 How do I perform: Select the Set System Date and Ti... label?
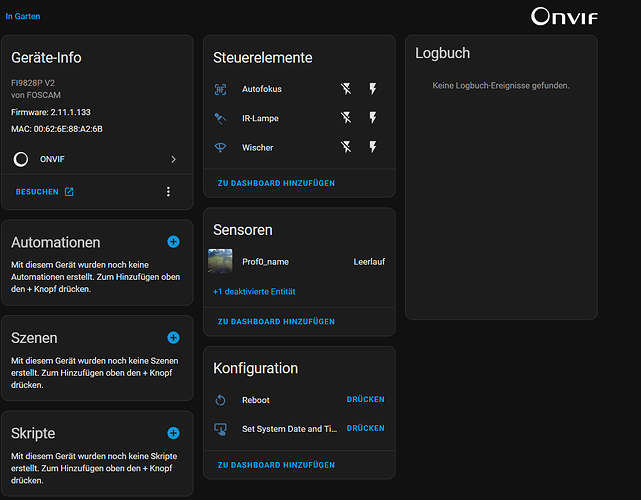(289, 429)
